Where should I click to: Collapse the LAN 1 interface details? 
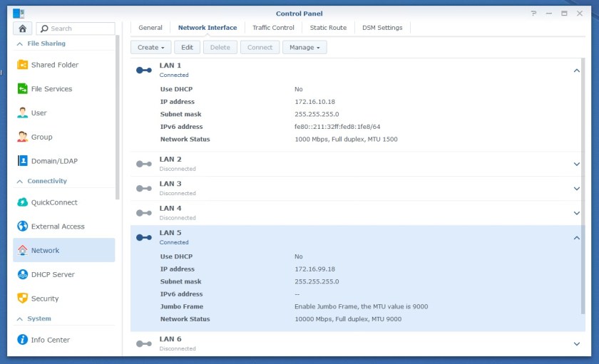coord(576,70)
